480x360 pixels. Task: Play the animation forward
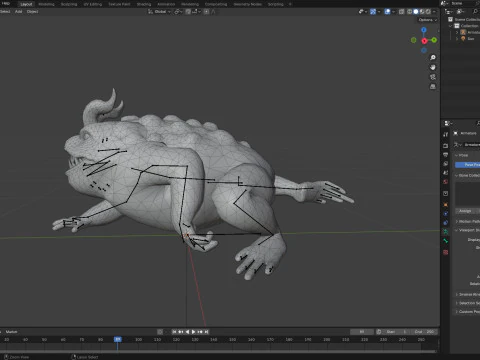(193, 332)
